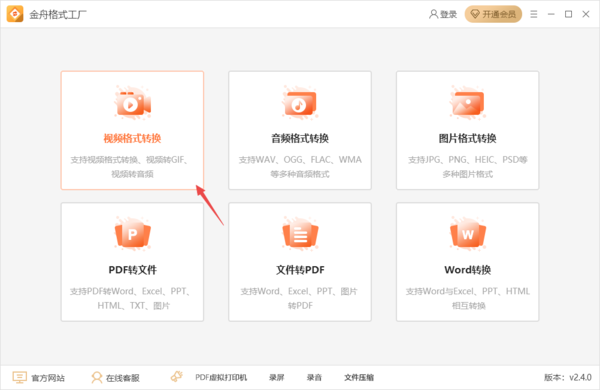The image size is (600, 390).
Task: Click the megaphone icon in bottom bar
Action: [x=176, y=377]
